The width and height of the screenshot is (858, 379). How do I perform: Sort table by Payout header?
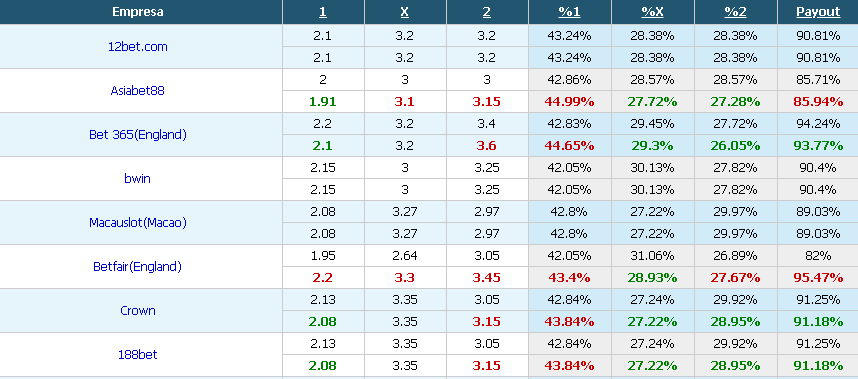point(818,12)
